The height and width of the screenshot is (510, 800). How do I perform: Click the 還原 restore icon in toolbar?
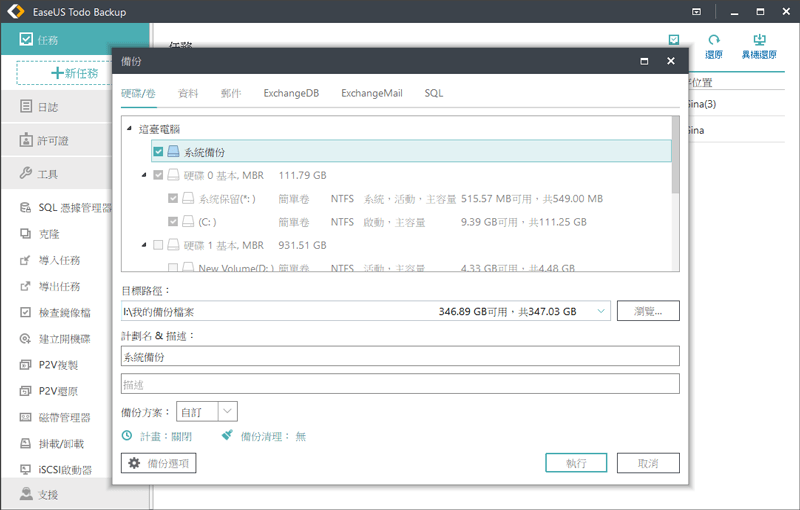pos(714,47)
